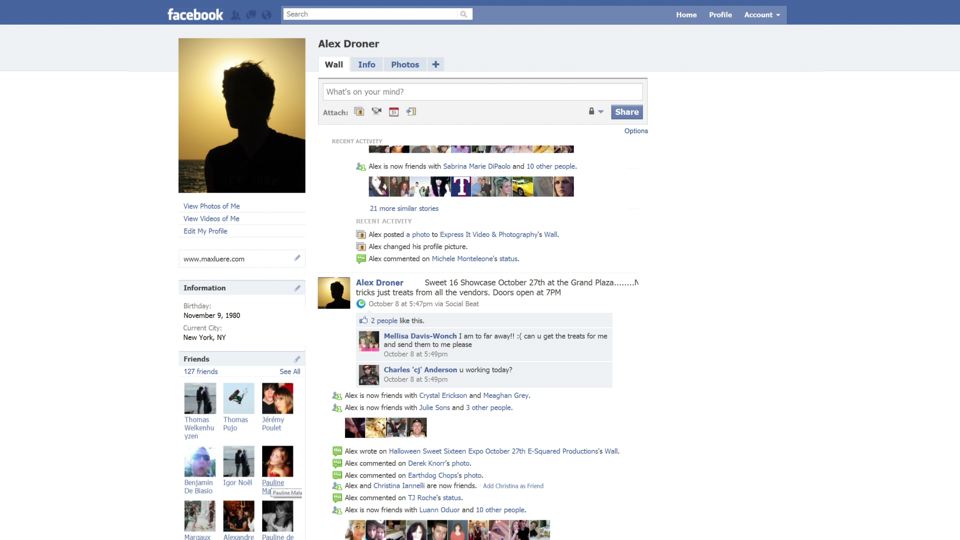The width and height of the screenshot is (960, 540).
Task: Add a new profile tab with plus
Action: (435, 64)
